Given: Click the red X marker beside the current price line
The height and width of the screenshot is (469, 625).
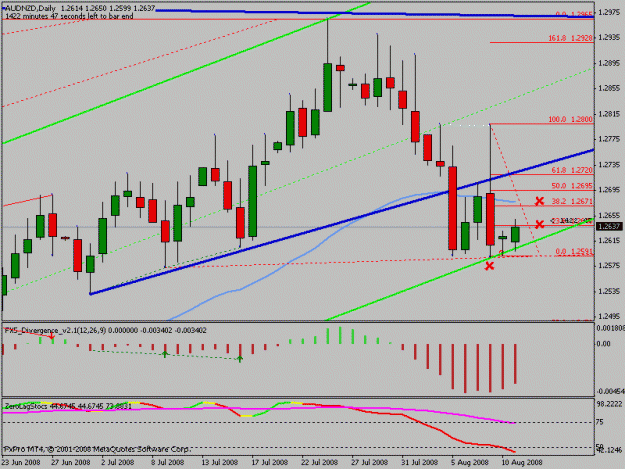Looking at the screenshot, I should 539,224.
